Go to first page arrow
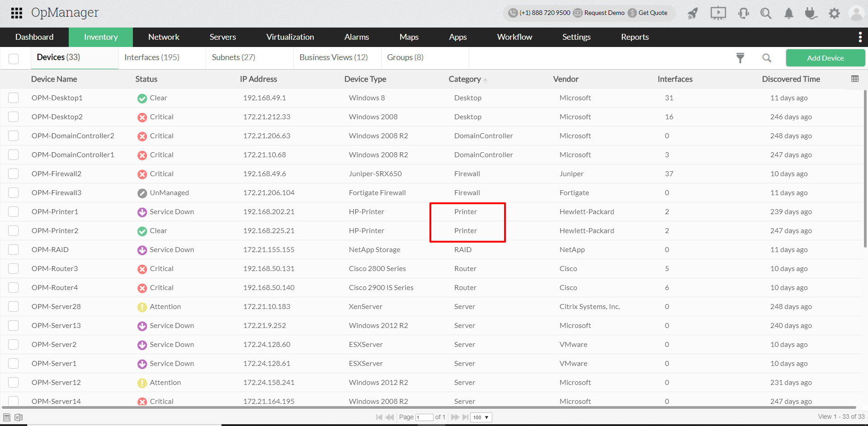This screenshot has width=868, height=426. pyautogui.click(x=379, y=417)
